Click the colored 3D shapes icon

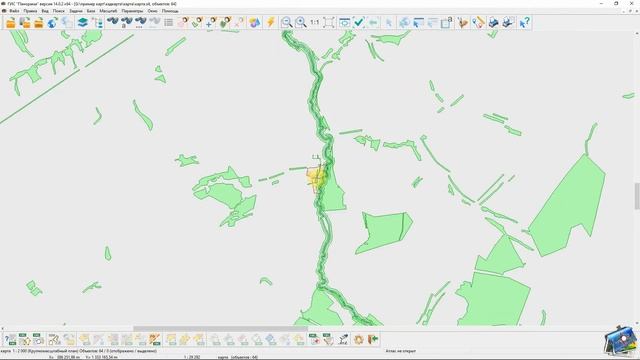point(255,22)
